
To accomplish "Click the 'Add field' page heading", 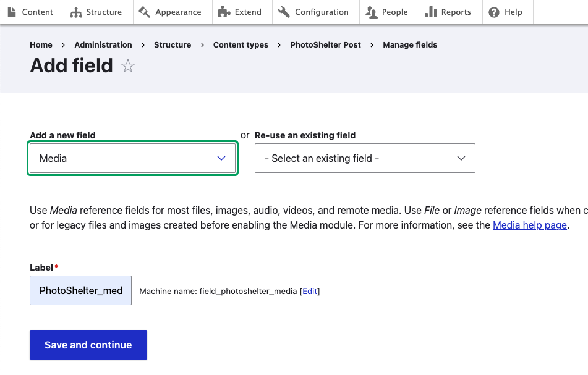I will (x=71, y=65).
